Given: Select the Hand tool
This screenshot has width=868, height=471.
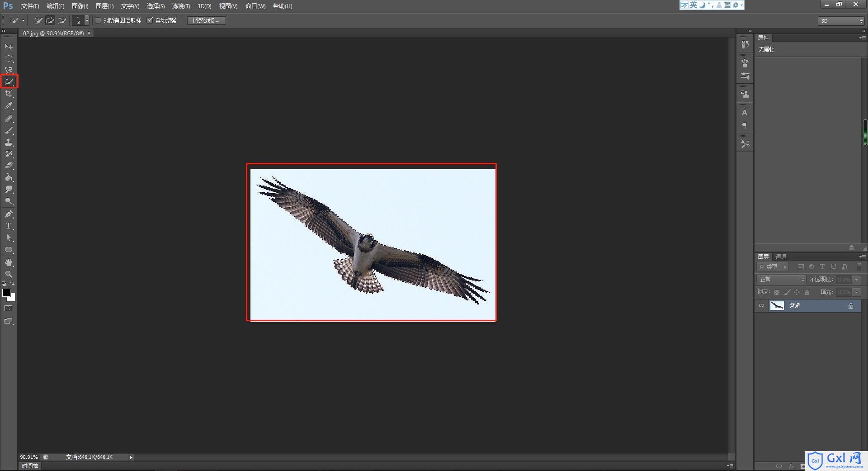Looking at the screenshot, I should click(9, 262).
